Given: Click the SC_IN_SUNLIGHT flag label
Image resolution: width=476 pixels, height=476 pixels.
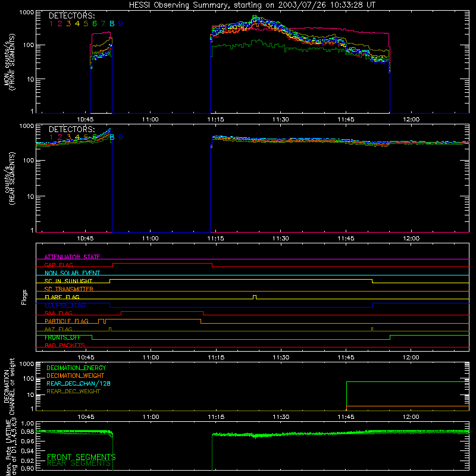Looking at the screenshot, I should pyautogui.click(x=68, y=281).
